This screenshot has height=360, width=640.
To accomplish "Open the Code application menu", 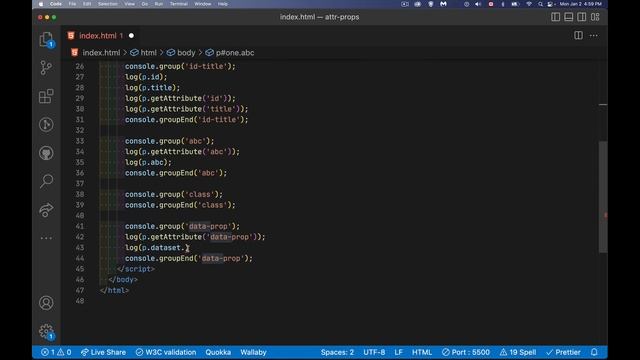I will 56,4.
